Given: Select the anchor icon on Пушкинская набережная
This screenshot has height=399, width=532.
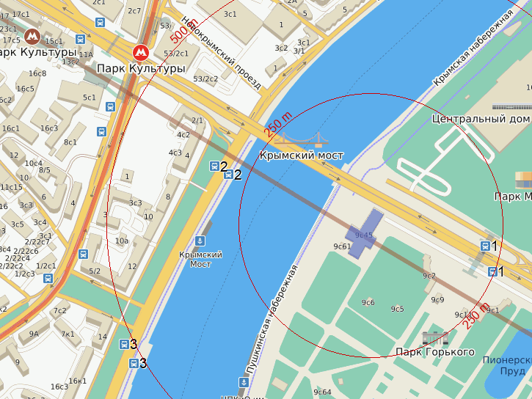Looking at the screenshot, I should 244,382.
